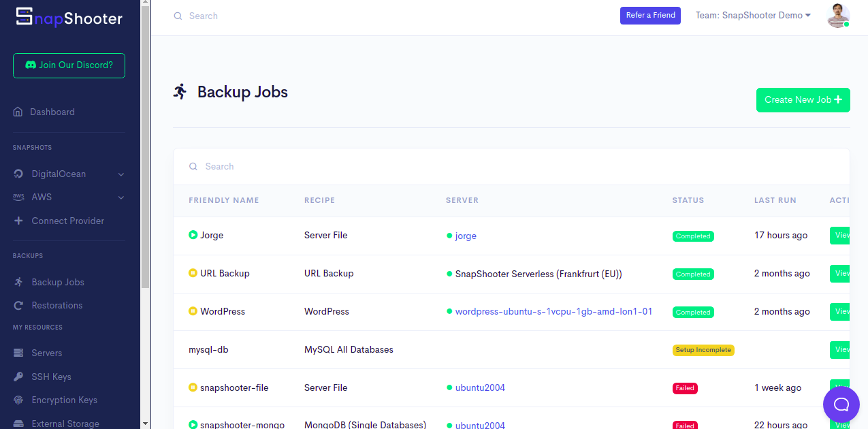Click the magnifier icon in the top search bar
This screenshot has height=429, width=868.
coord(178,16)
